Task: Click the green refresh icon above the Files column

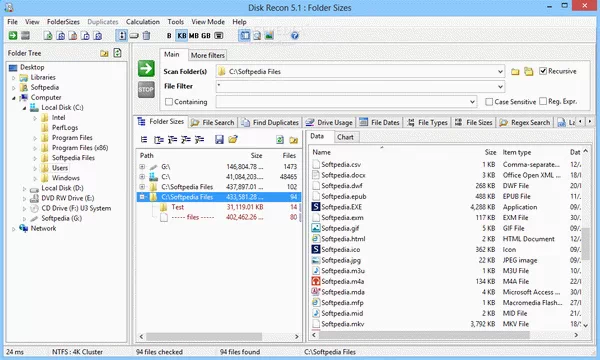Action: (280, 140)
